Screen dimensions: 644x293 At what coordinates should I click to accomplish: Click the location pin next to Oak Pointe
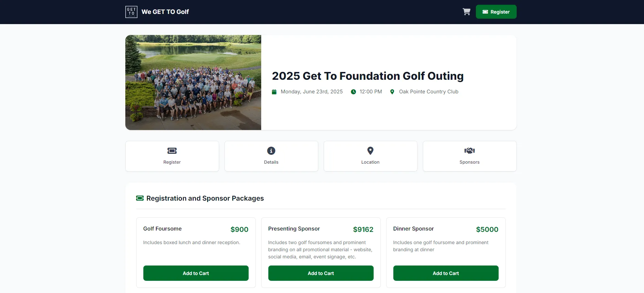(393, 92)
